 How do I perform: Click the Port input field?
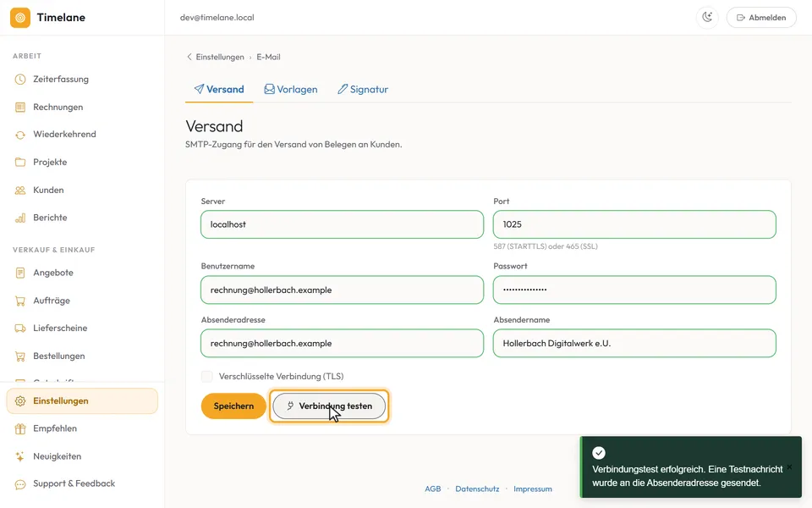tap(634, 224)
